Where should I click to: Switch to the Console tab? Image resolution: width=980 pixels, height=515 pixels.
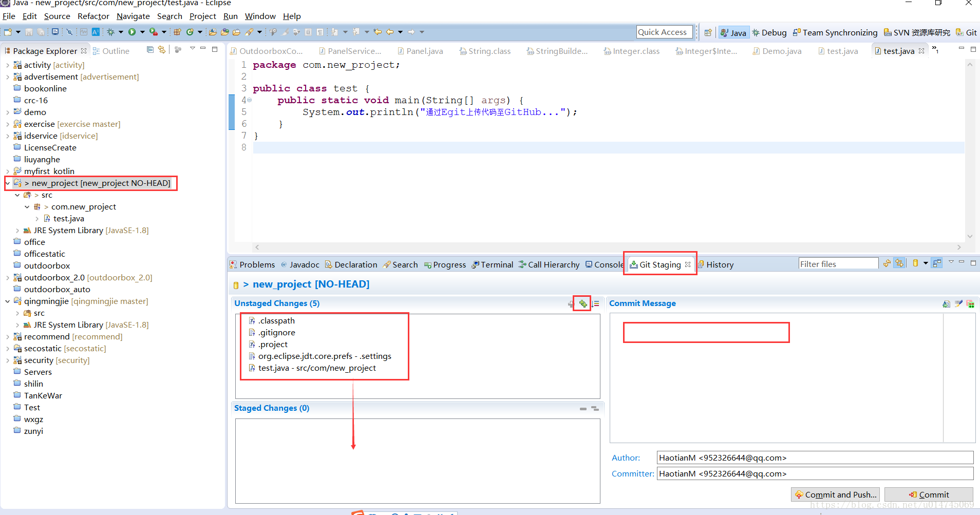point(605,264)
